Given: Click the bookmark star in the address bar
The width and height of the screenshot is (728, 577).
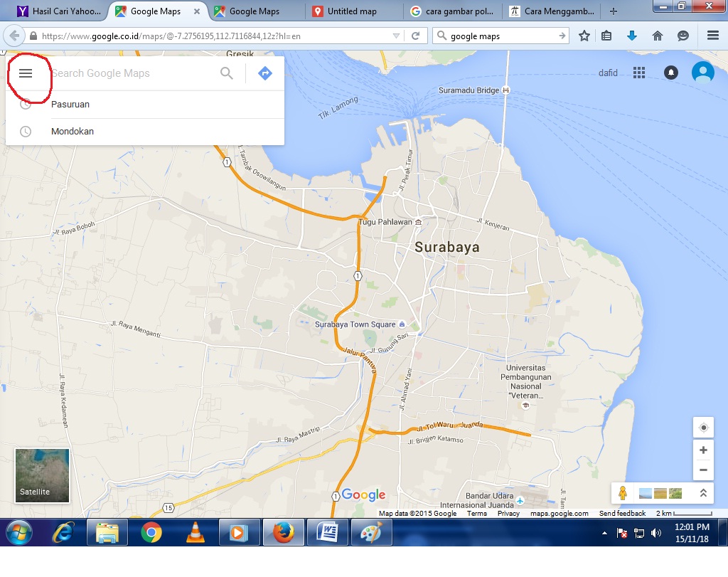Looking at the screenshot, I should coord(583,34).
